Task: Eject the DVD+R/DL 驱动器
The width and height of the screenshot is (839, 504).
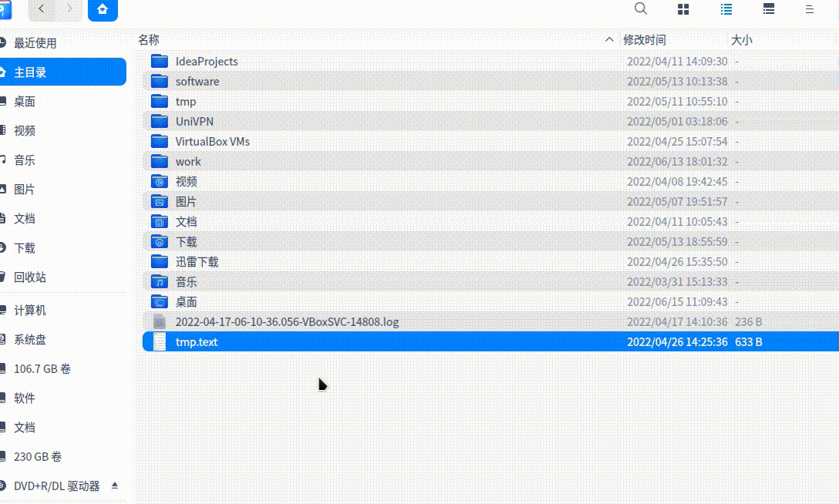Action: click(115, 485)
